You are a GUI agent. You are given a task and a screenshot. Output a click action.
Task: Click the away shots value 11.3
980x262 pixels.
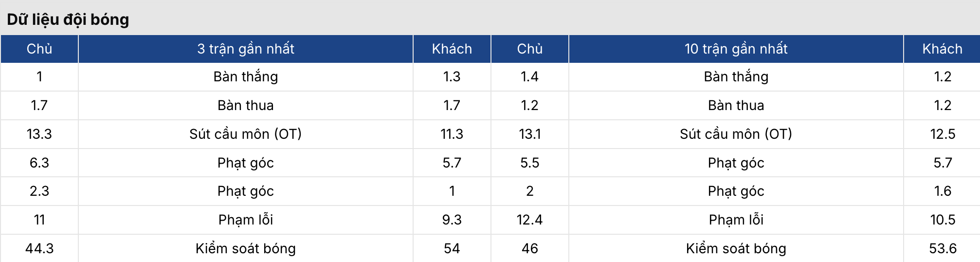(452, 134)
